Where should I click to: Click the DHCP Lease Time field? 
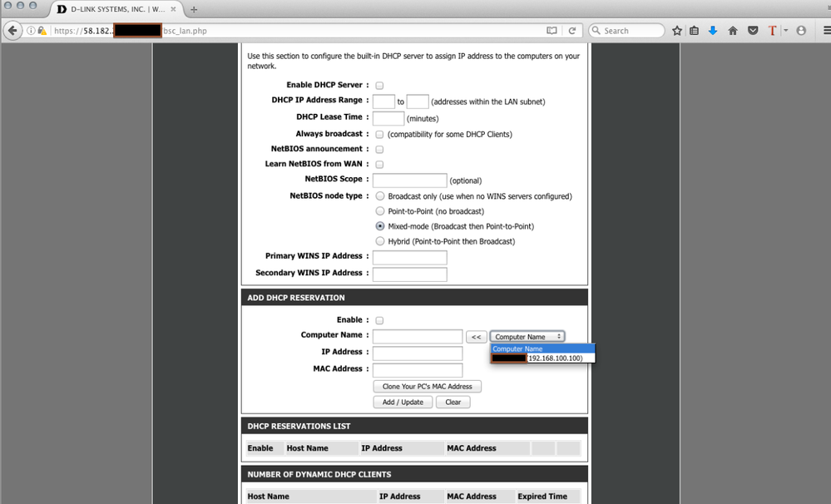click(x=388, y=118)
